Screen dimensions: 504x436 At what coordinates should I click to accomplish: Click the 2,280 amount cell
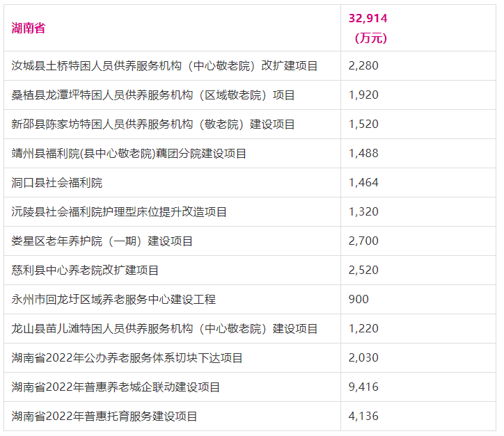[x=363, y=66]
